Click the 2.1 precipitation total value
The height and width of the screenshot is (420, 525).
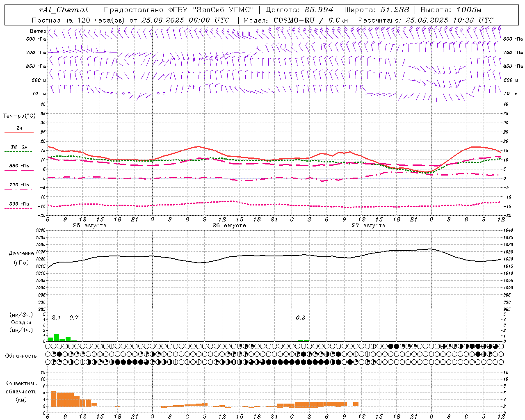[56, 317]
